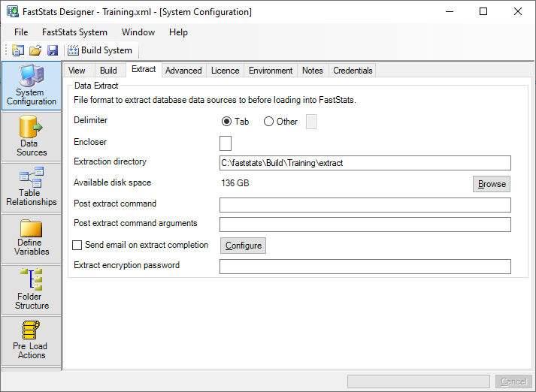Image resolution: width=536 pixels, height=392 pixels.
Task: Open the Table Relationships sidebar panel
Action: (32, 187)
